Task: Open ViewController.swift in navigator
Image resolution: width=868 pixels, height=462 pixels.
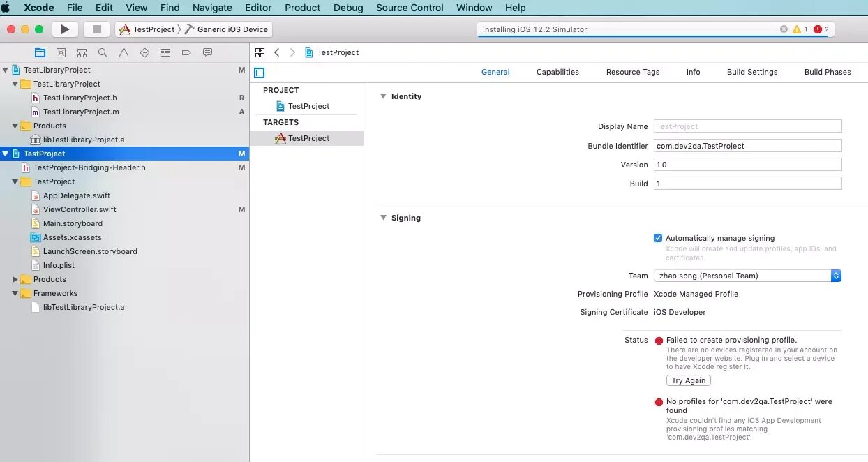Action: (80, 209)
